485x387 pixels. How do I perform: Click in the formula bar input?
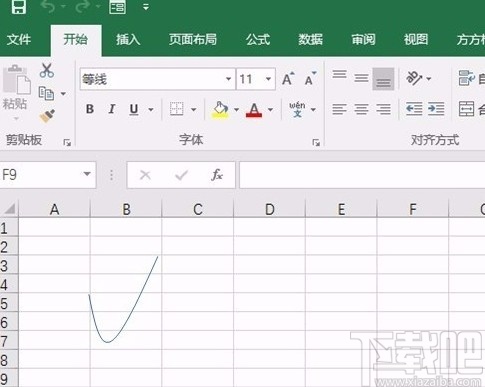coord(362,175)
